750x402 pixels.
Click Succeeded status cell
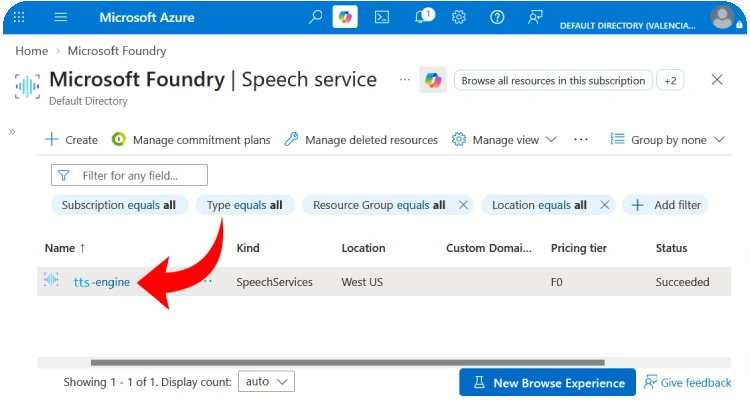pos(682,282)
